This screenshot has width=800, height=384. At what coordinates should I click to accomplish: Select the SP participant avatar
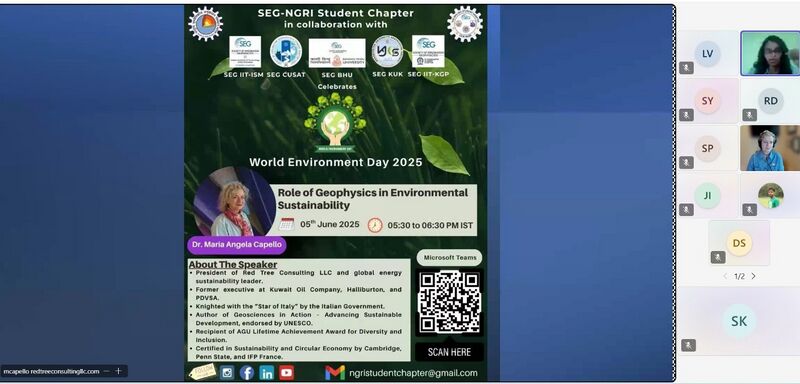click(x=707, y=148)
